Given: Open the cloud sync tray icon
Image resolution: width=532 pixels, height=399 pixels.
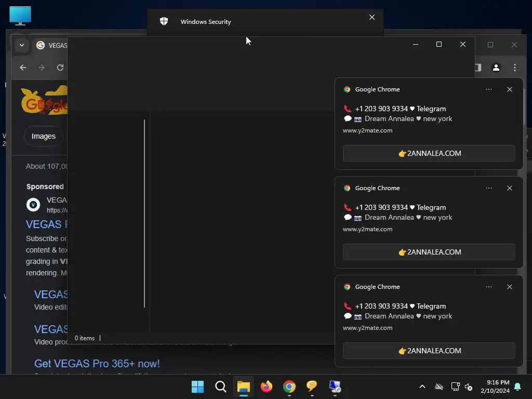Looking at the screenshot, I should (x=438, y=387).
